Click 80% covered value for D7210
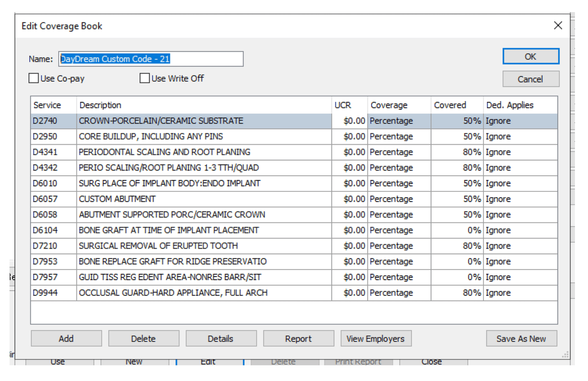This screenshot has height=381, width=588. coord(457,246)
